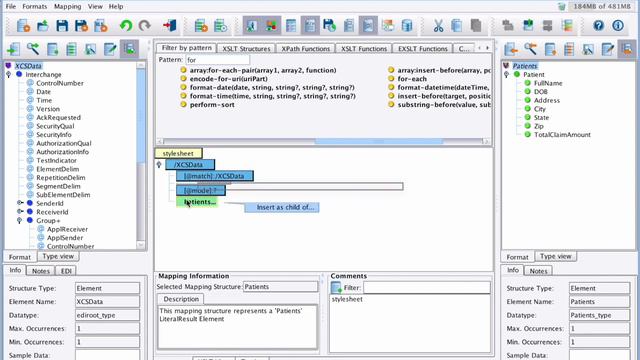Viewport: 640px width, 360px height.
Task: Click the gray redo arrow icon
Action: (x=144, y=26)
